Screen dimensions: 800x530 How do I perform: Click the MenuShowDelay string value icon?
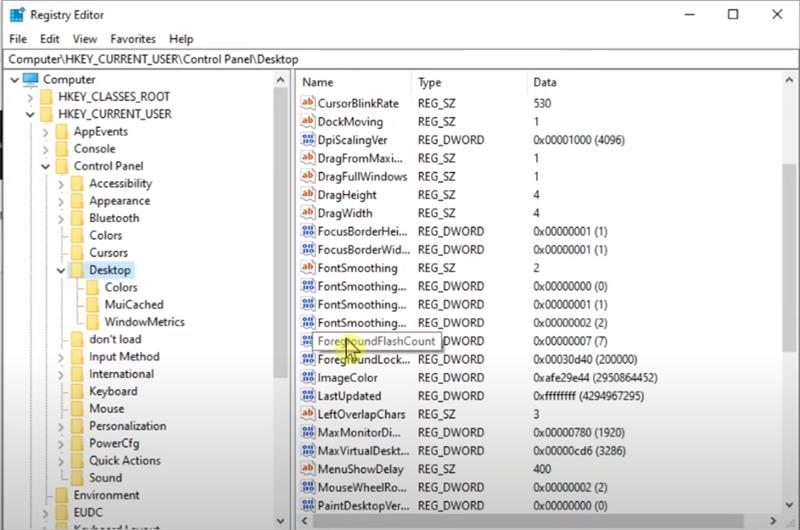pos(308,469)
